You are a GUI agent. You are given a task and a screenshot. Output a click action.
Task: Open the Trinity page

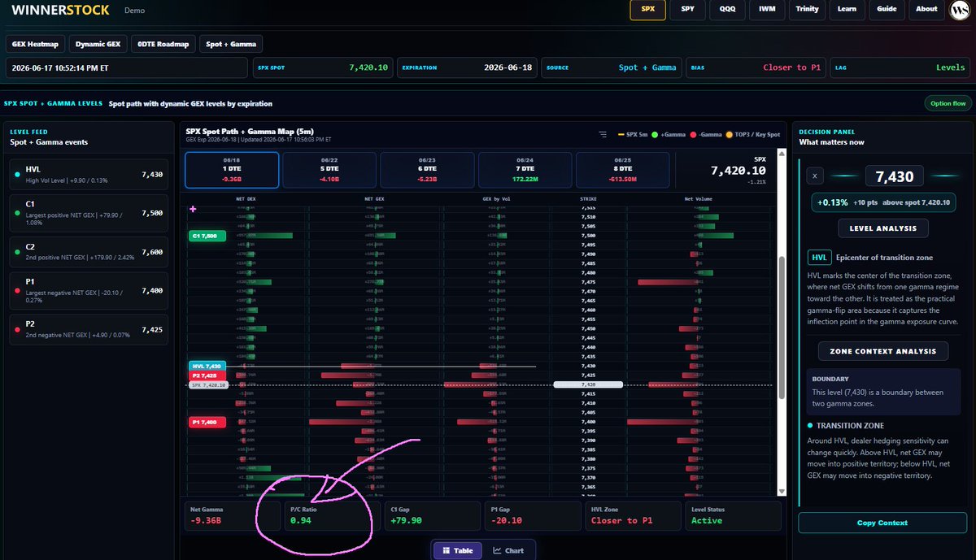pyautogui.click(x=808, y=9)
